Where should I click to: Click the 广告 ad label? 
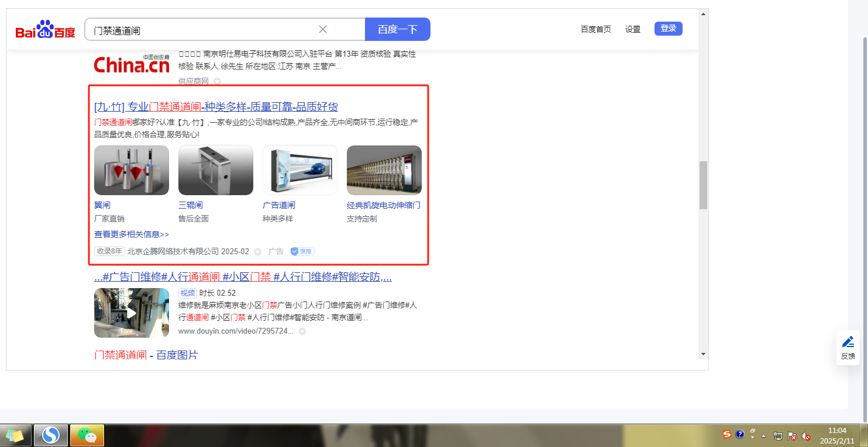click(276, 251)
